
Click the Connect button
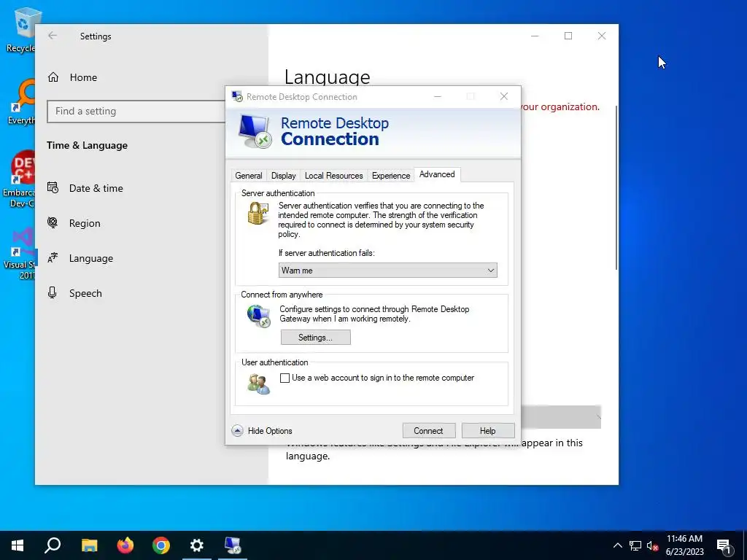[428, 431]
